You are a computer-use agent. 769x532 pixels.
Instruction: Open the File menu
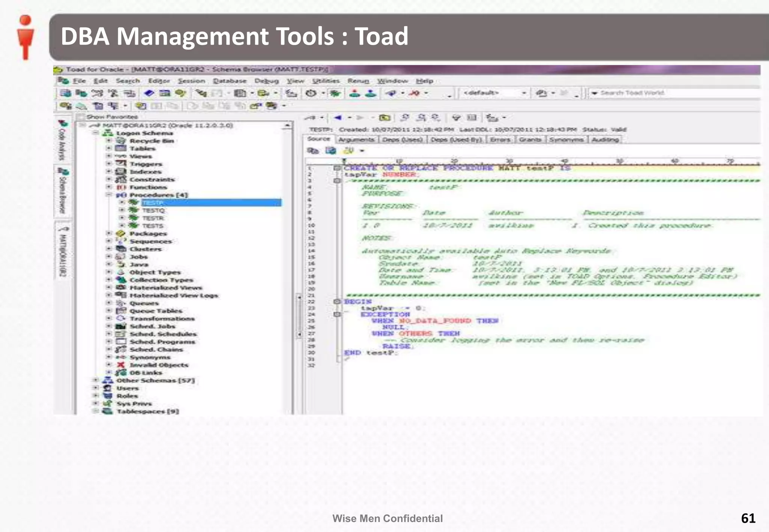coord(79,81)
